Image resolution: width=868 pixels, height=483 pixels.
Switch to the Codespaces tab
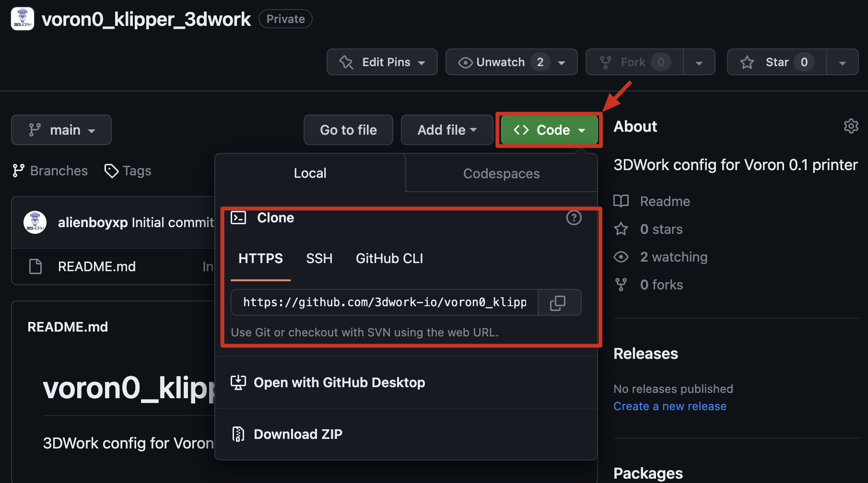(501, 173)
